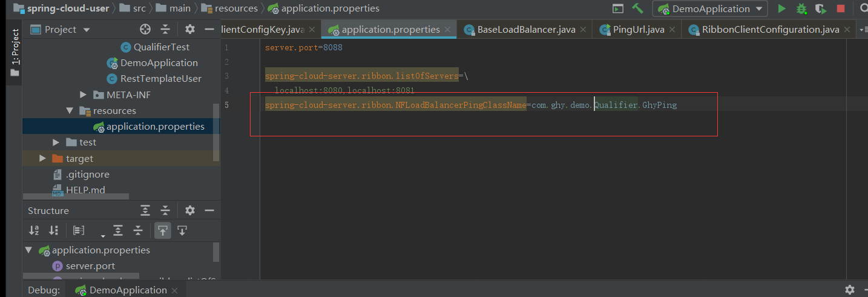Viewport: 868px width, 297px height.
Task: Expand all nodes in Structure toolbar
Action: 118,230
